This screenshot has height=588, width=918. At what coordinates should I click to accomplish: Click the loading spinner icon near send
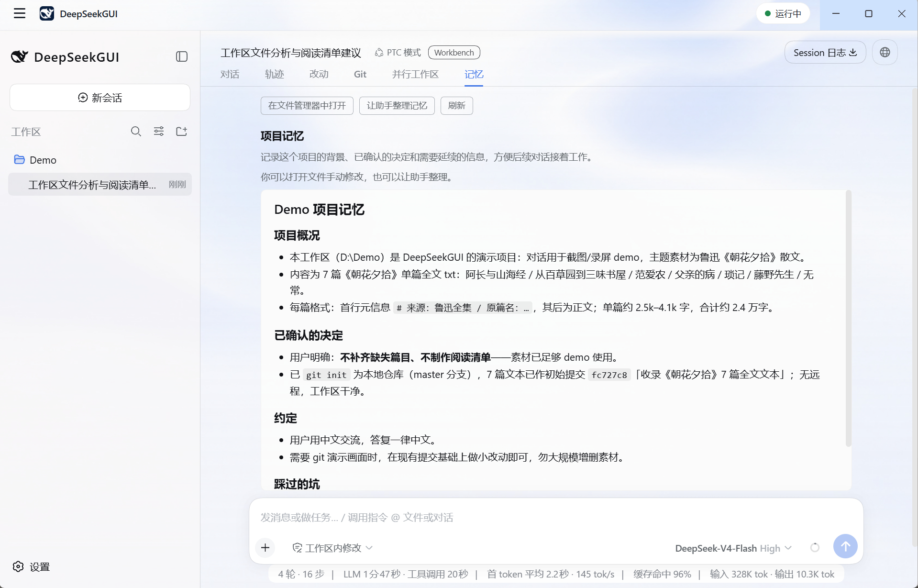(x=815, y=547)
